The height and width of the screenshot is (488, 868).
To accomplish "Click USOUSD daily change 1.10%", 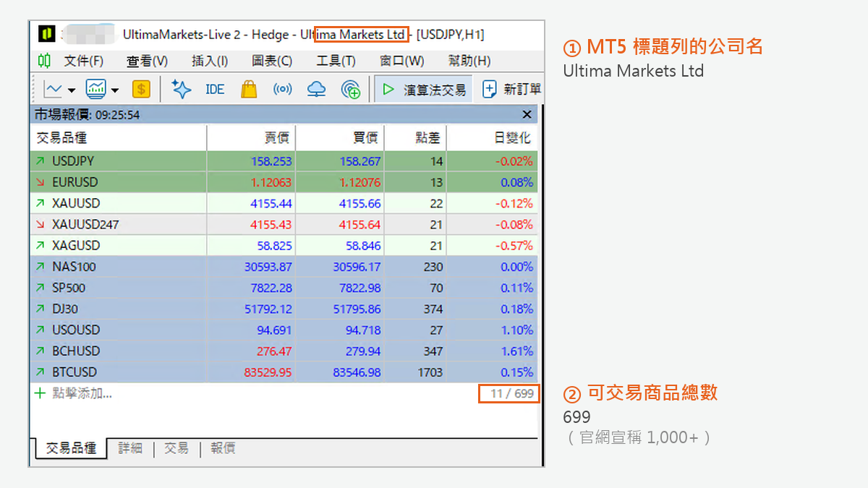I will tap(517, 330).
